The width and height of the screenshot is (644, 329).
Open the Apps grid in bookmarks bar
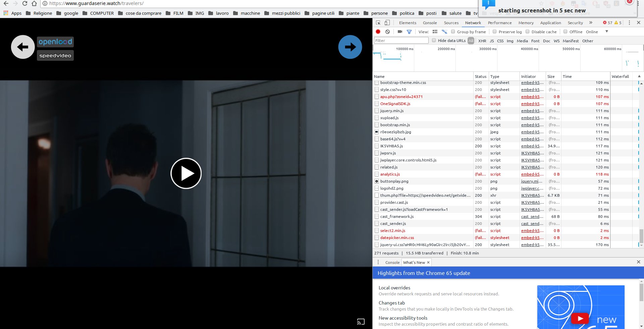[x=13, y=13]
